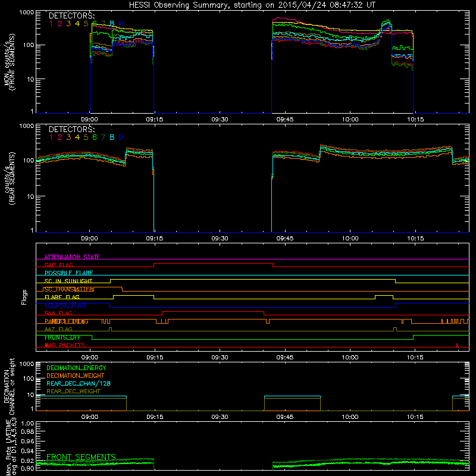Click 09:30 tick under front segments plot

220,120
